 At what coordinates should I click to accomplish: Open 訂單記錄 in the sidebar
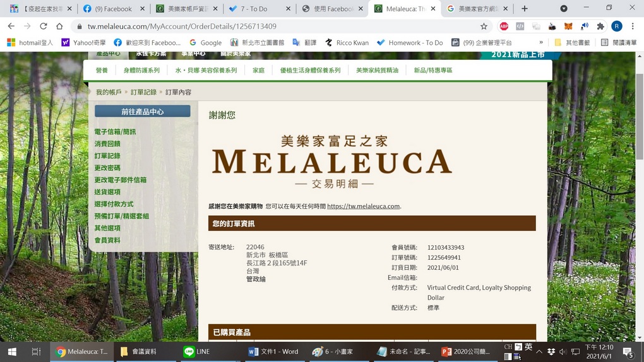click(x=107, y=156)
